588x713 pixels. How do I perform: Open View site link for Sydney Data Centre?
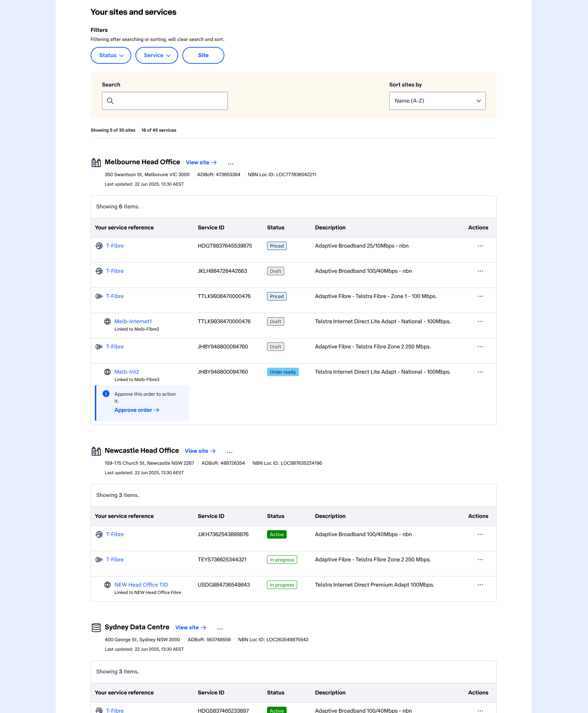click(x=191, y=628)
